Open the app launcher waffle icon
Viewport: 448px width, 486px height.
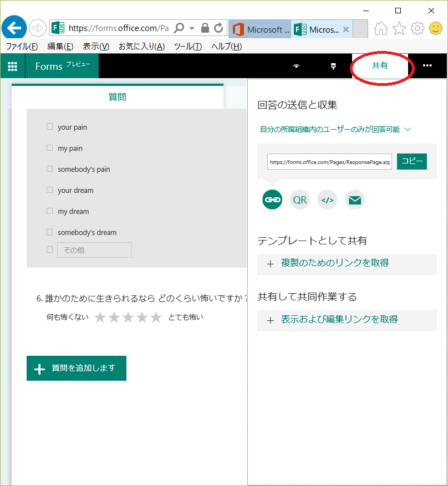tap(12, 66)
